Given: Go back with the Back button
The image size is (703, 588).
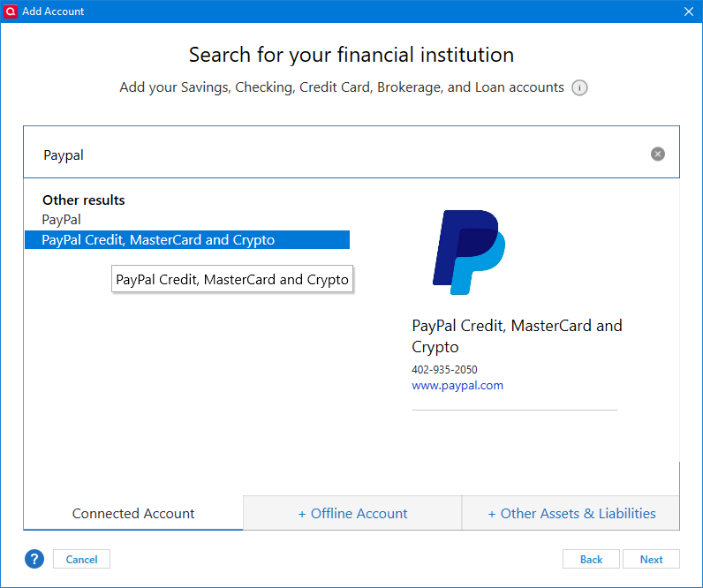Looking at the screenshot, I should coord(591,560).
